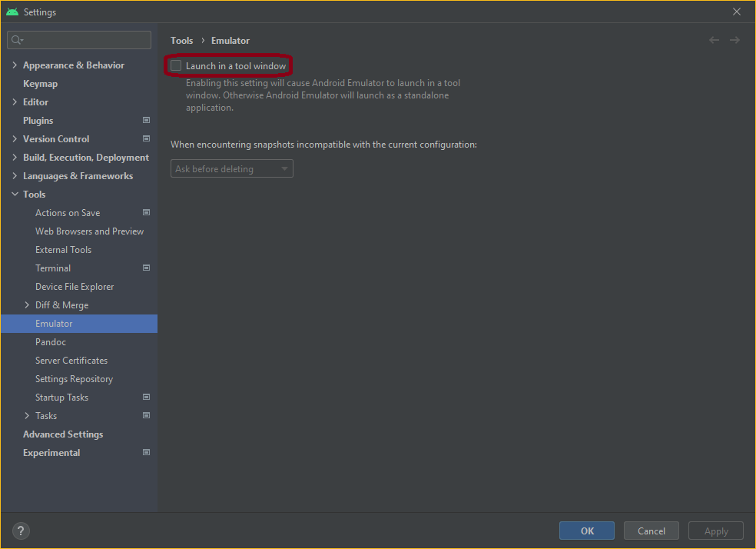Viewport: 756px width, 549px height.
Task: Enable the Launch in a tool window checkbox
Action: 176,65
